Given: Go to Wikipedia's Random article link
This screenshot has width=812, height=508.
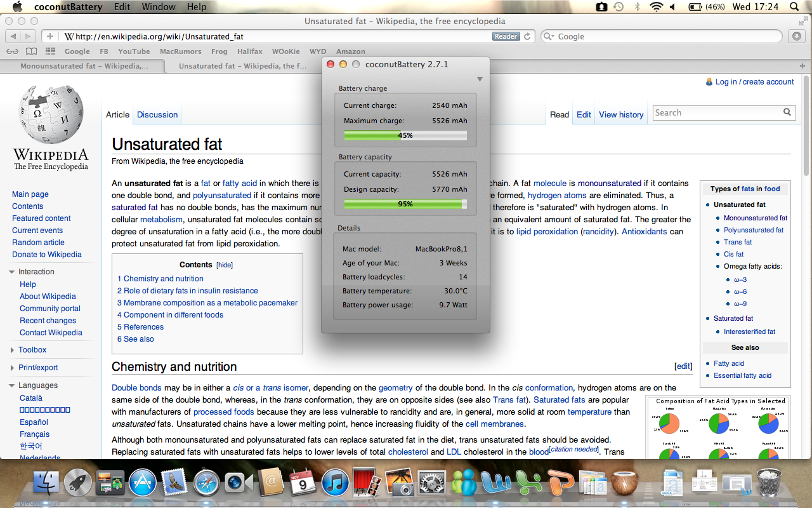Looking at the screenshot, I should tap(38, 243).
